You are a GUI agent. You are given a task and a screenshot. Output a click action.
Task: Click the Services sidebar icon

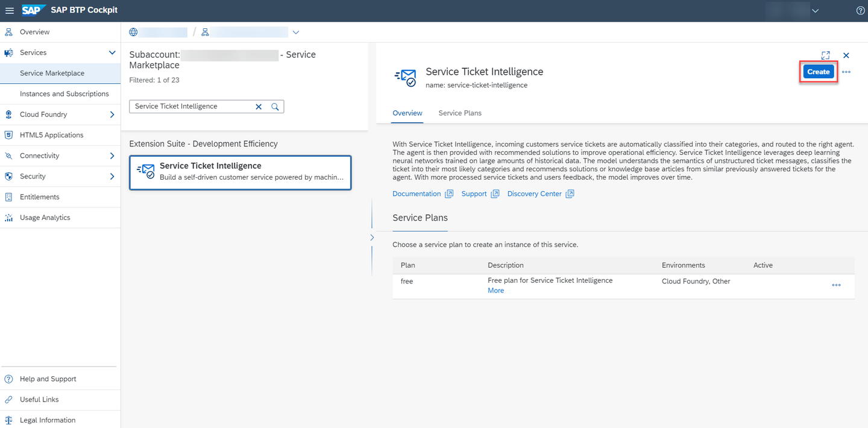pyautogui.click(x=8, y=52)
